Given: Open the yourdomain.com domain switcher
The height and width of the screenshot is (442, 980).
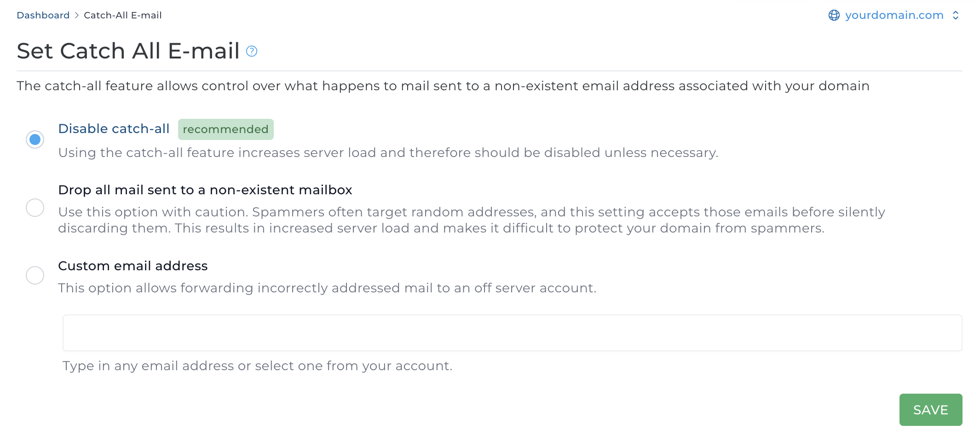Looking at the screenshot, I should click(894, 15).
